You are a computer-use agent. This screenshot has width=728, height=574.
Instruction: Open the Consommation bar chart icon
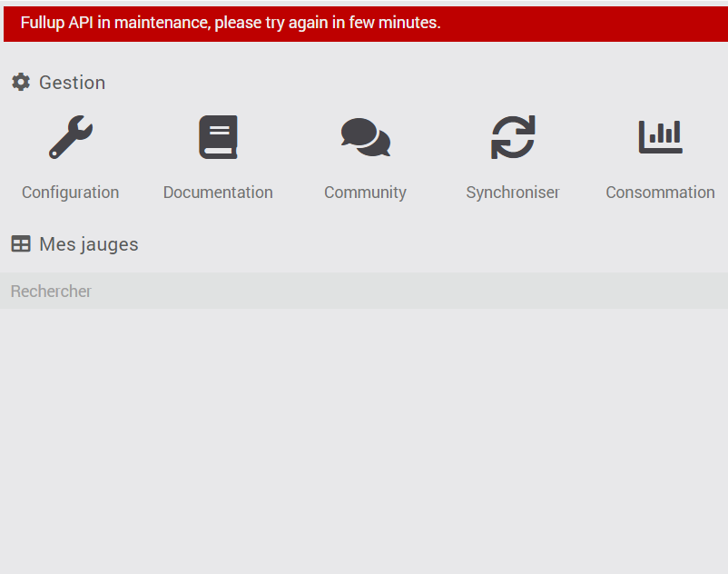(660, 137)
